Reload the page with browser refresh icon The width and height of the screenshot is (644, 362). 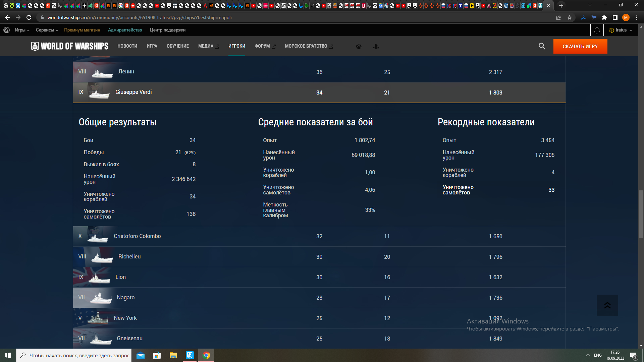(29, 17)
